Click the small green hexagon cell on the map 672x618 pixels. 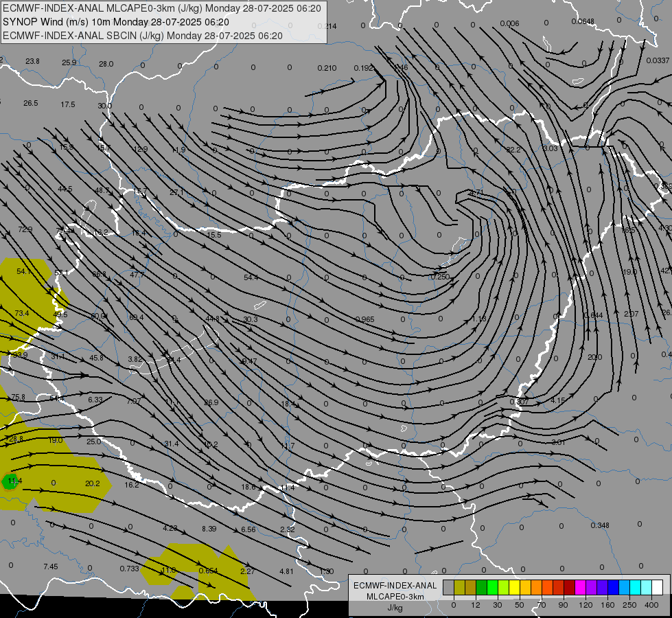click(10, 481)
